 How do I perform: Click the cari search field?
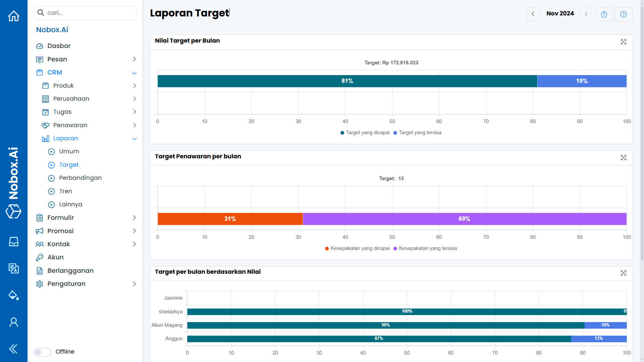point(85,13)
